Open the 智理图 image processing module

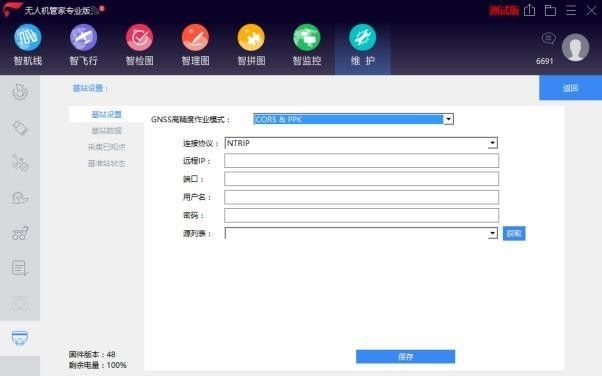(195, 45)
